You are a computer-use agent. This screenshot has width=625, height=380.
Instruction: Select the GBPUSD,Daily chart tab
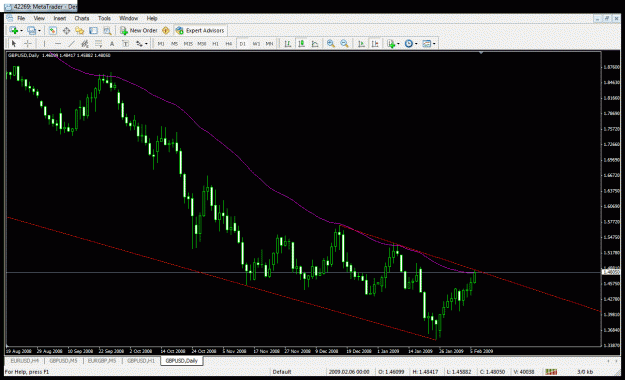181,361
